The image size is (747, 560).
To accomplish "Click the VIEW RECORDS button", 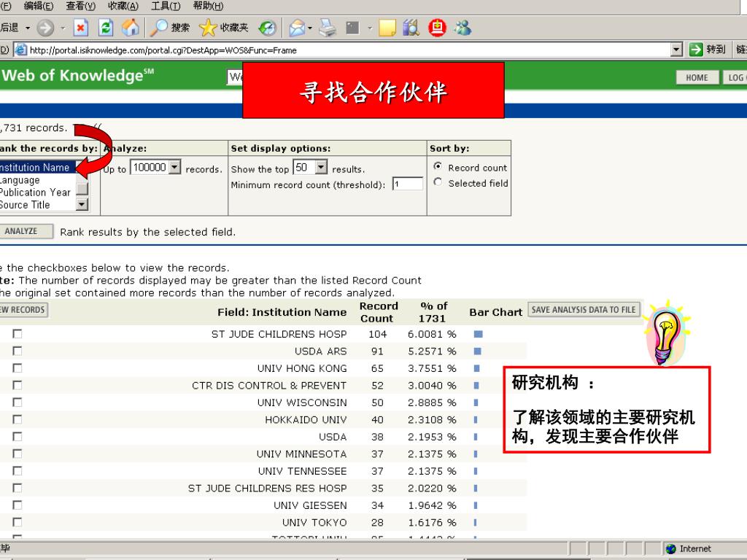I will click(23, 310).
